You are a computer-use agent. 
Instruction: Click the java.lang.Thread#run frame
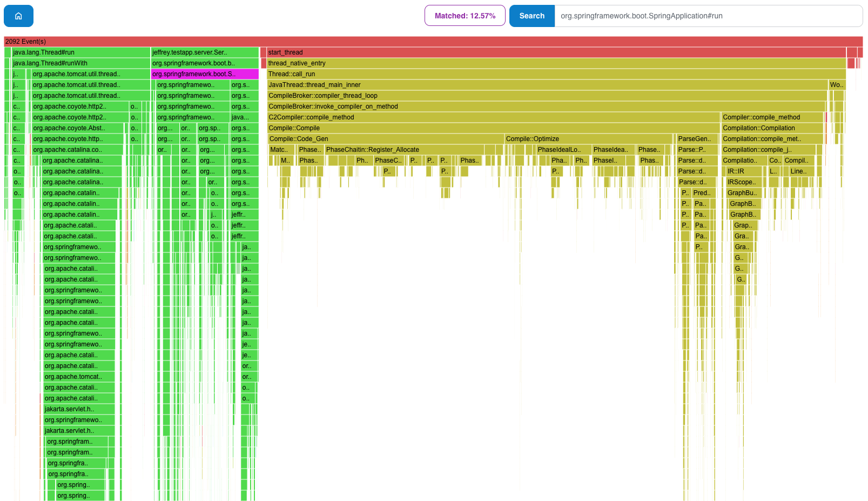[80, 52]
